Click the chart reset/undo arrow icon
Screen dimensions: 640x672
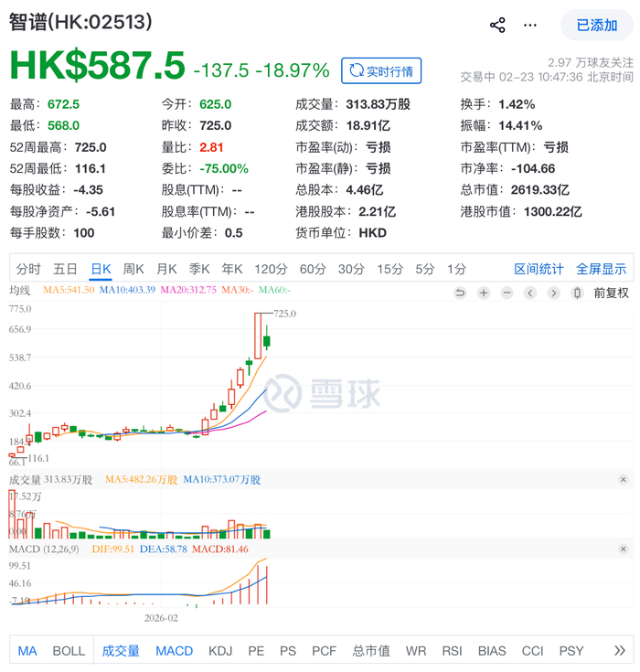460,293
